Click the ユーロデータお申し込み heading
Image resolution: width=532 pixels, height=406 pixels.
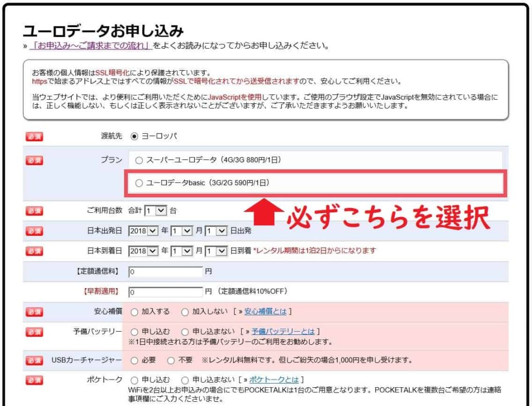[x=103, y=31]
